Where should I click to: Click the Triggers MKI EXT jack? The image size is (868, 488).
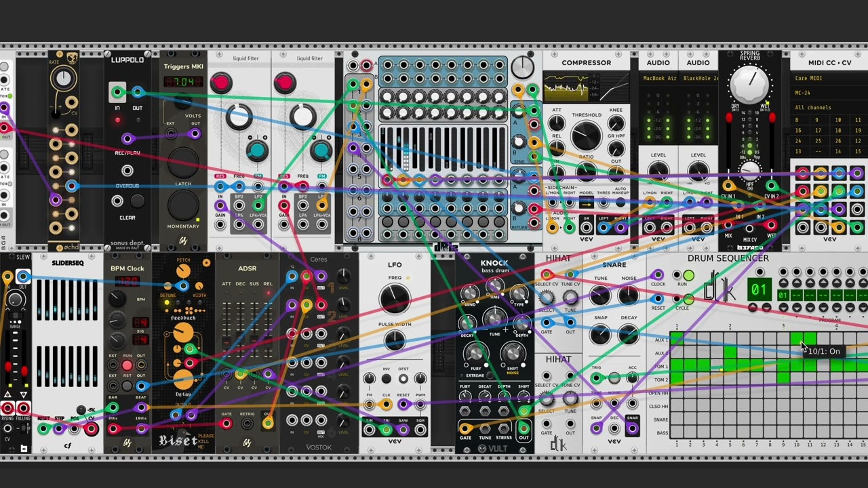(170, 134)
